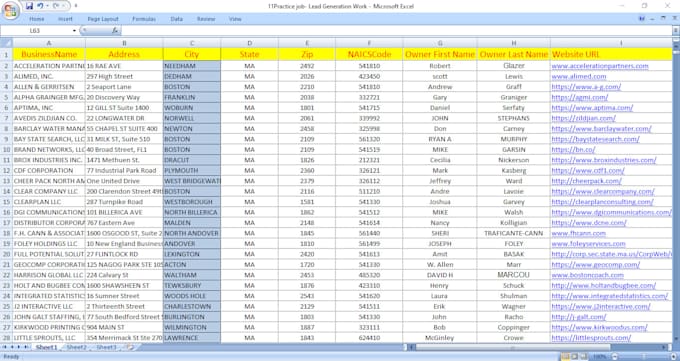The image size is (680, 361).
Task: Open the https://www.geocomp.com/ link
Action: point(595,264)
